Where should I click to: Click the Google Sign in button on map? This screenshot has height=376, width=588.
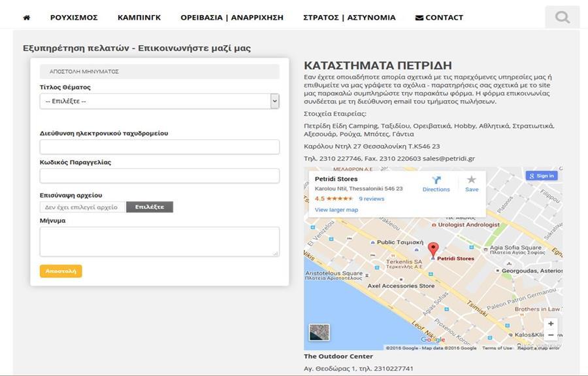coord(541,176)
